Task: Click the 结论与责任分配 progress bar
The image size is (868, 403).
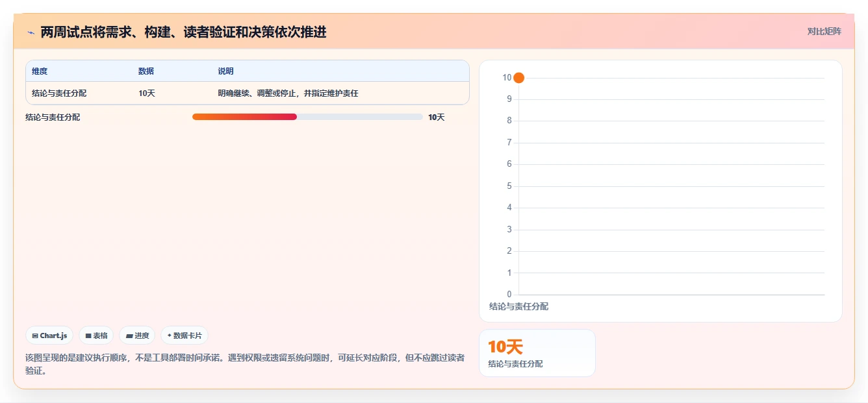Action: [307, 117]
